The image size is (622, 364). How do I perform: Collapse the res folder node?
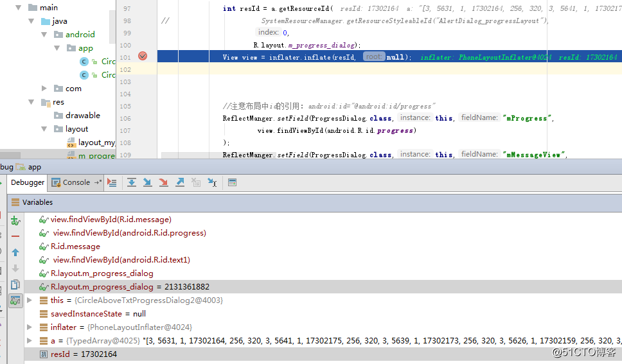[31, 102]
